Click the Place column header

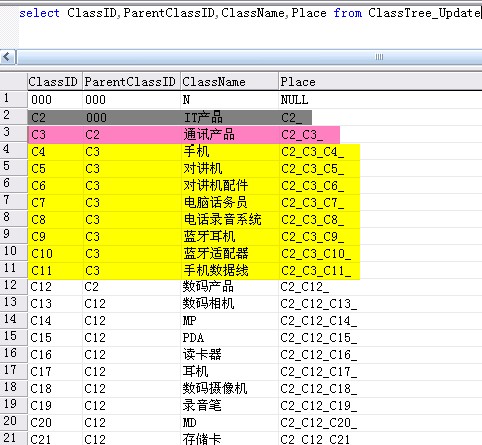tap(380, 82)
